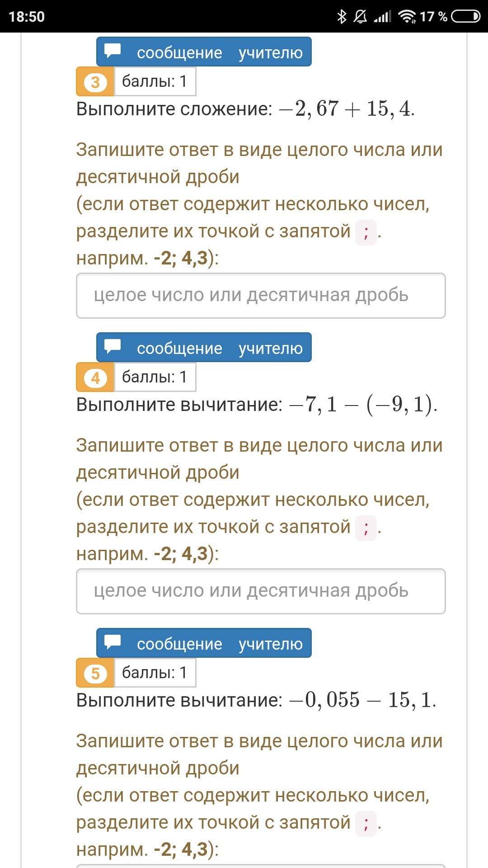
Task: Click the answer field for question 3
Action: click(x=261, y=296)
